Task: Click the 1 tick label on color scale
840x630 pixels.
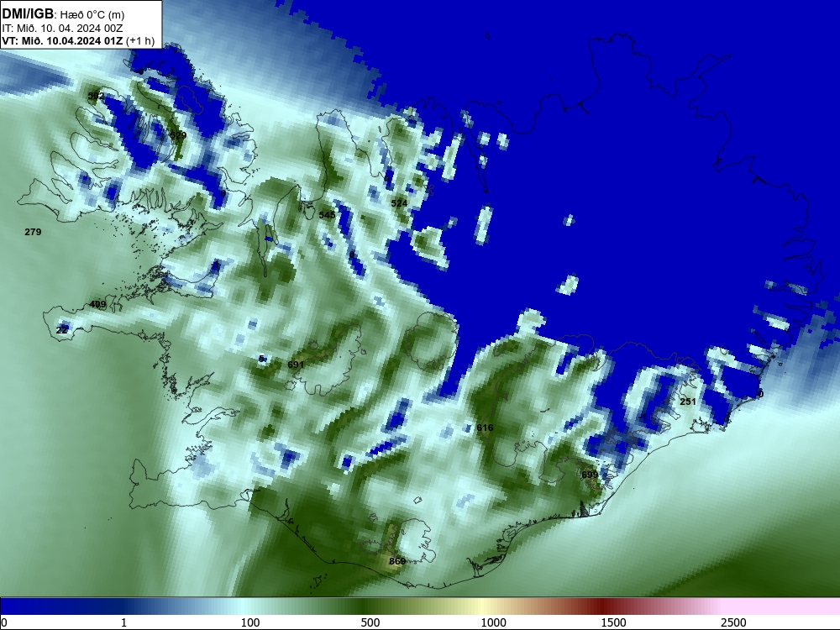Action: (x=123, y=622)
